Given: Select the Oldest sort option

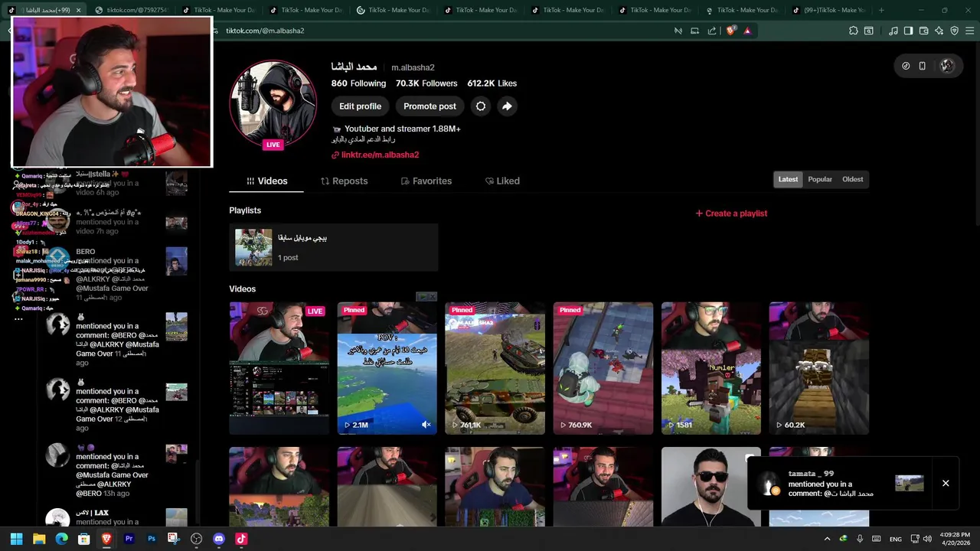Looking at the screenshot, I should point(853,179).
